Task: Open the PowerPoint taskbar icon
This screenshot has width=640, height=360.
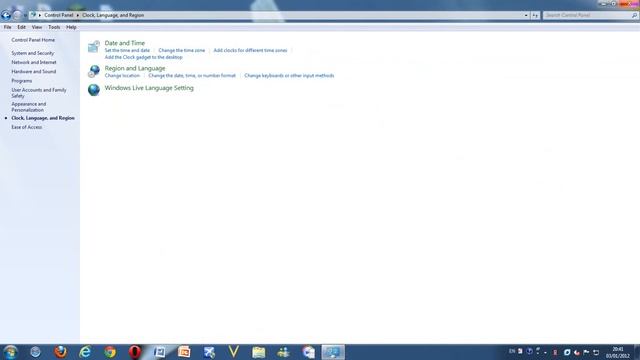Action: click(x=184, y=352)
